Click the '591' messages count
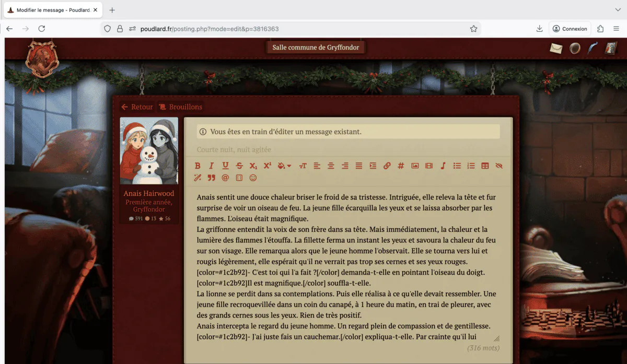This screenshot has height=364, width=627. [x=135, y=218]
